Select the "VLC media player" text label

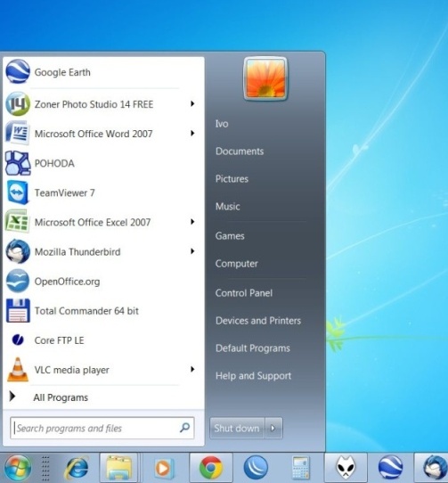click(72, 370)
